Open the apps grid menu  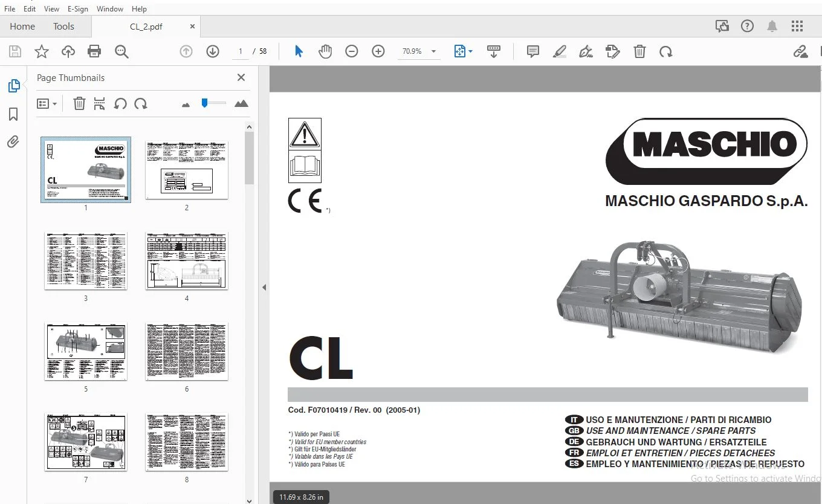point(797,26)
